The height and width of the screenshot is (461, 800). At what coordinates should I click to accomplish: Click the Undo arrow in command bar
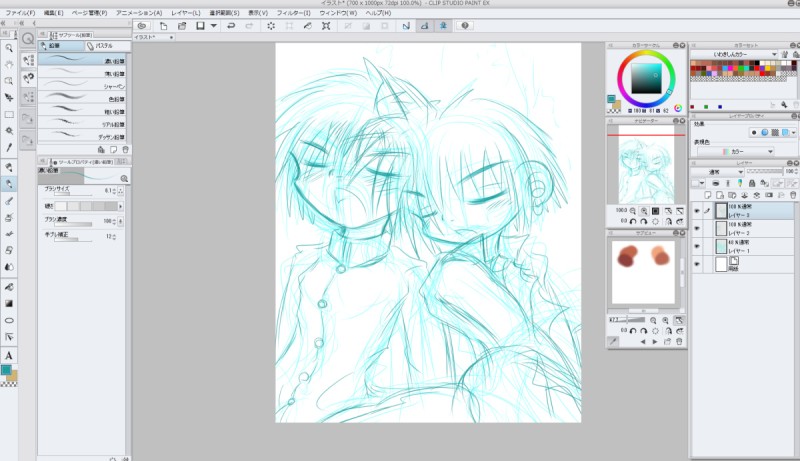[231, 25]
